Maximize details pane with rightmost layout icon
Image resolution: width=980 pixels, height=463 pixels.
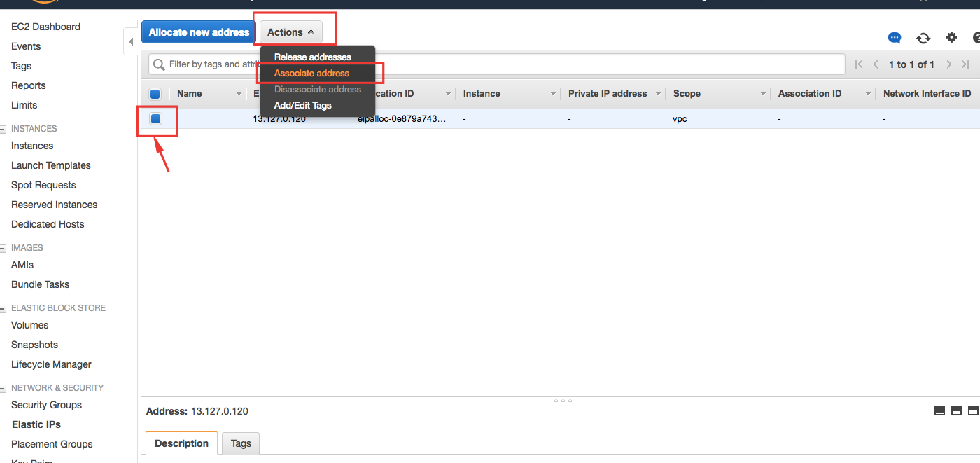coord(974,410)
